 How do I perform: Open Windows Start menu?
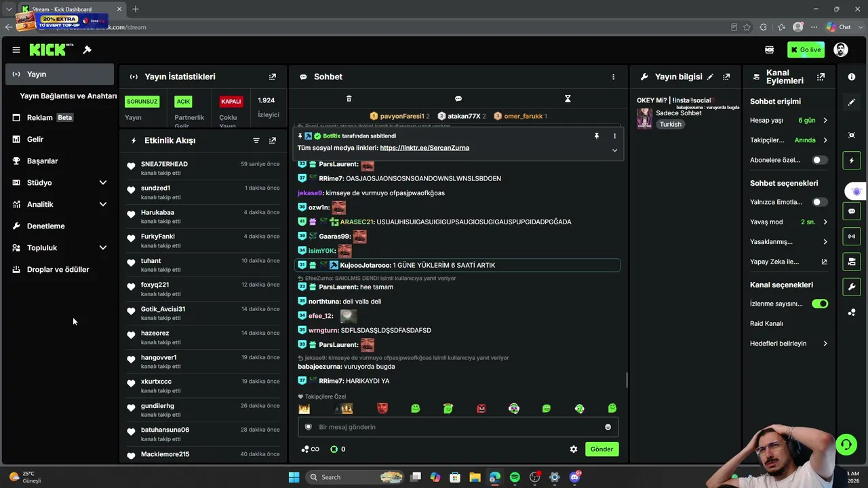[294, 477]
